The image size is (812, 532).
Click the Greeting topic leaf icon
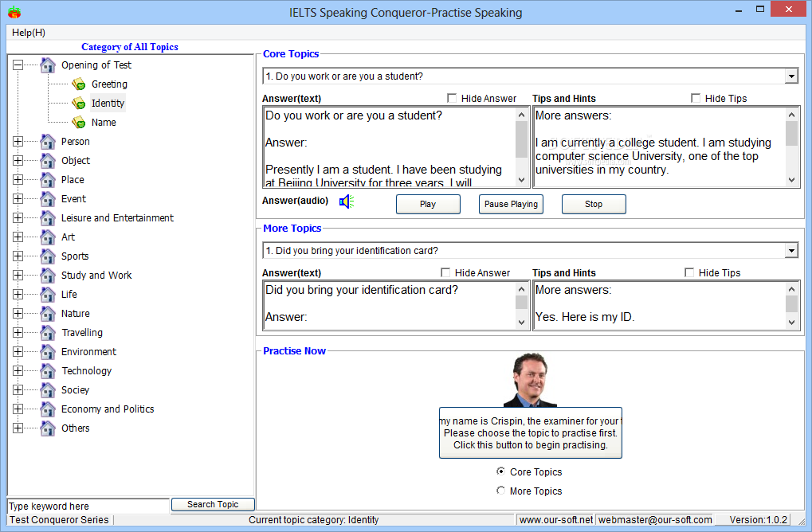pos(79,84)
